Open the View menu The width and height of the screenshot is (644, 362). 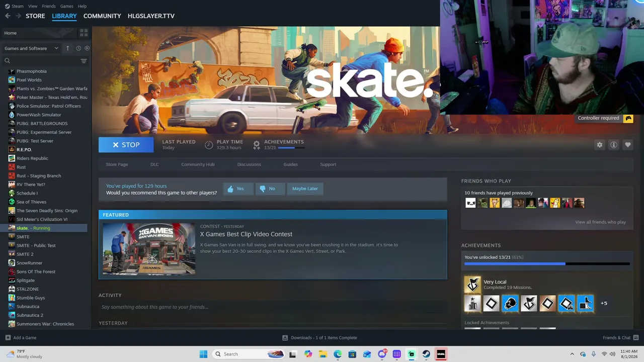[33, 6]
